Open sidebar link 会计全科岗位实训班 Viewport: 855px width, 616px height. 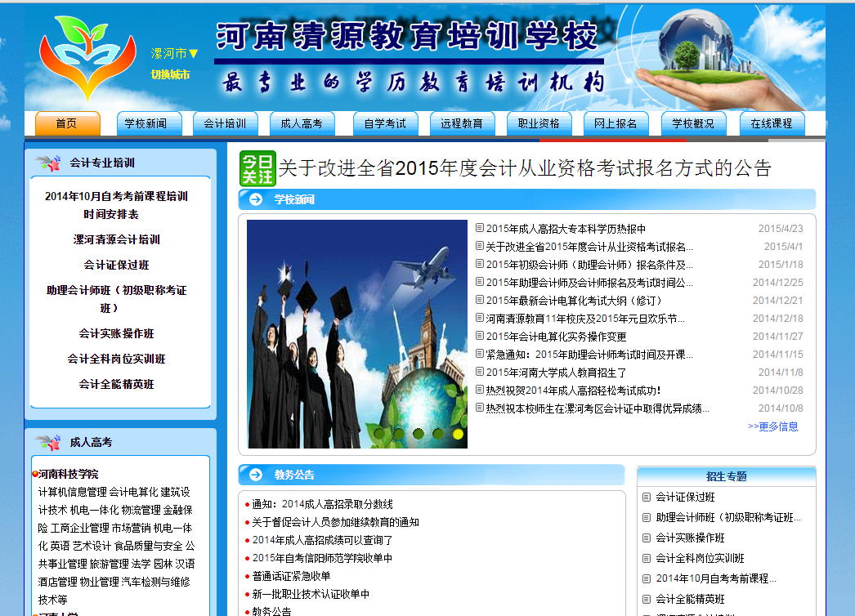tap(116, 359)
